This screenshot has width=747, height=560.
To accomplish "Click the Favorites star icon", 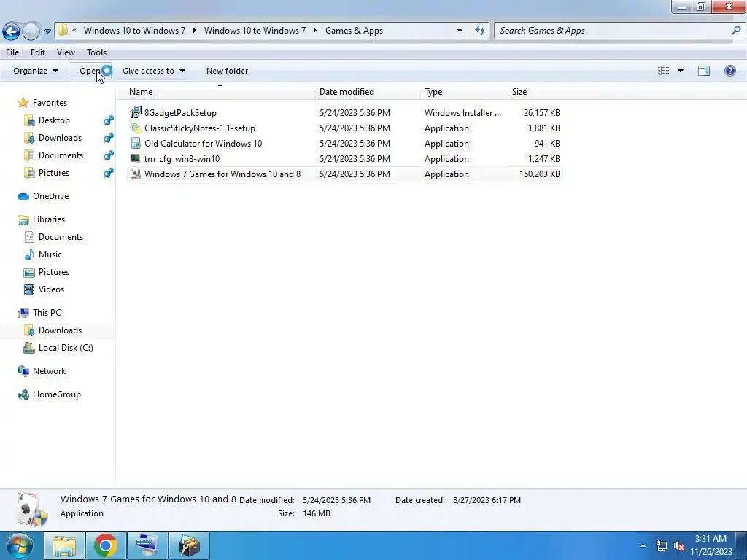I will [23, 102].
